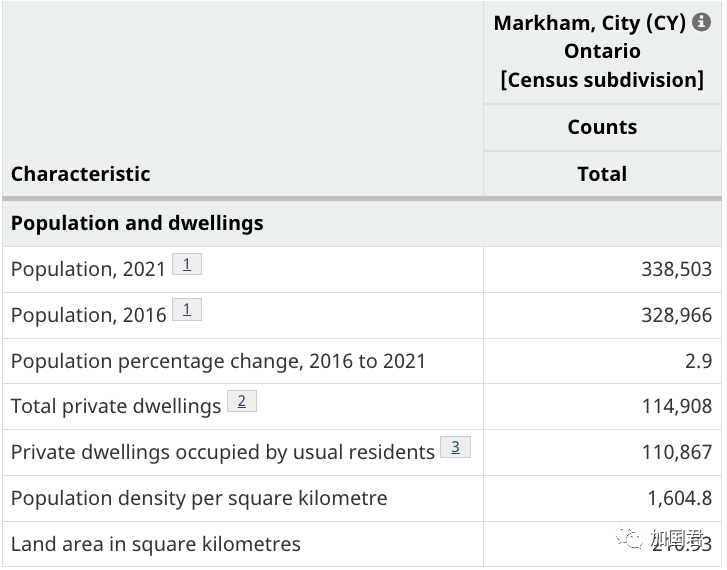
Task: Select the value 328,966
Action: click(676, 315)
